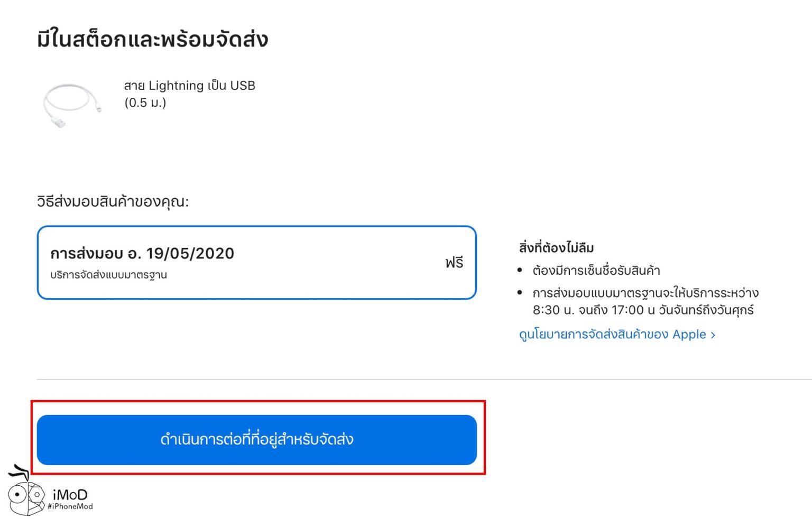This screenshot has height=519, width=812.
Task: Open the Apple shipping policy link
Action: click(612, 335)
